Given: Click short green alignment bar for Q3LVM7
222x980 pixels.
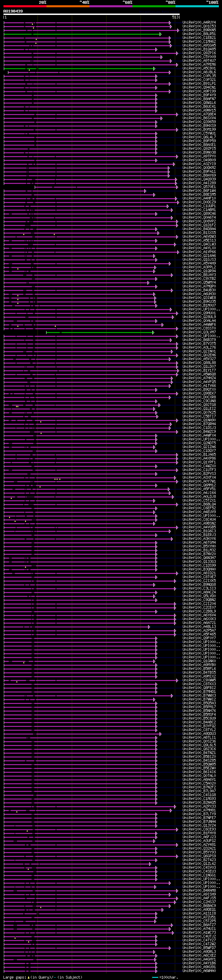Looking at the screenshot, I should point(100,332).
